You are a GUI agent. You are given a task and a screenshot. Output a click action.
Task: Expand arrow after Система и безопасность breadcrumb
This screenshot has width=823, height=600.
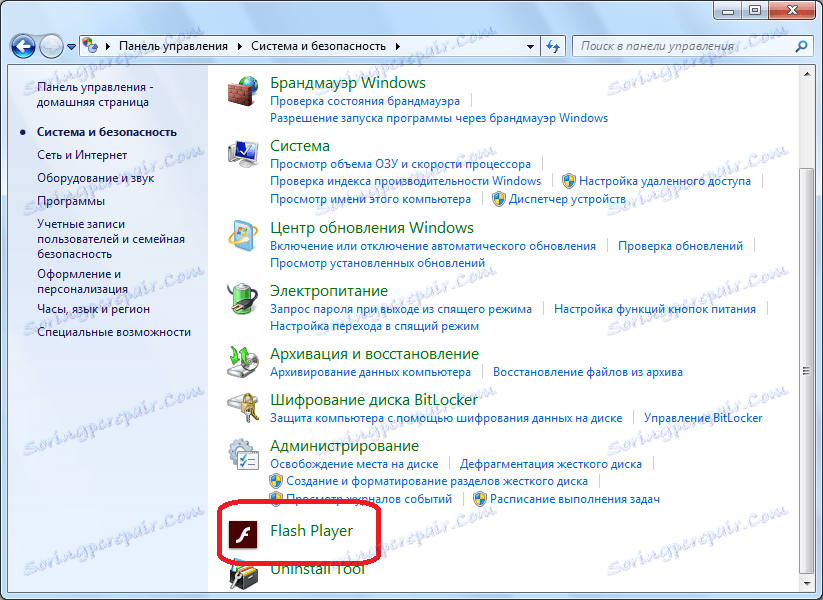click(398, 46)
